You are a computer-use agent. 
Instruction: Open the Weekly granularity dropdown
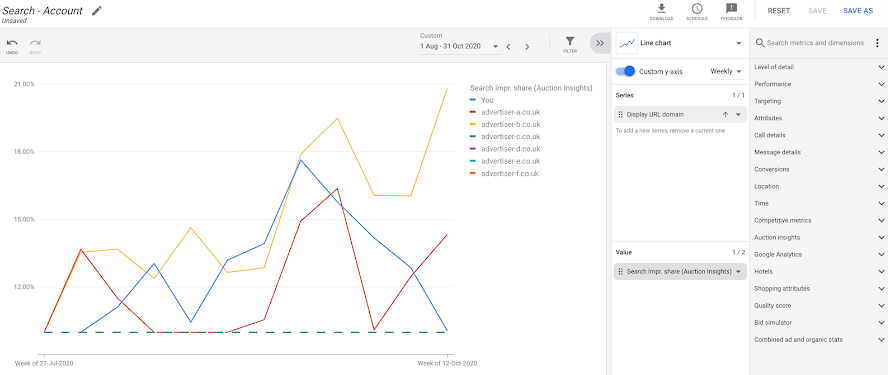(x=726, y=71)
